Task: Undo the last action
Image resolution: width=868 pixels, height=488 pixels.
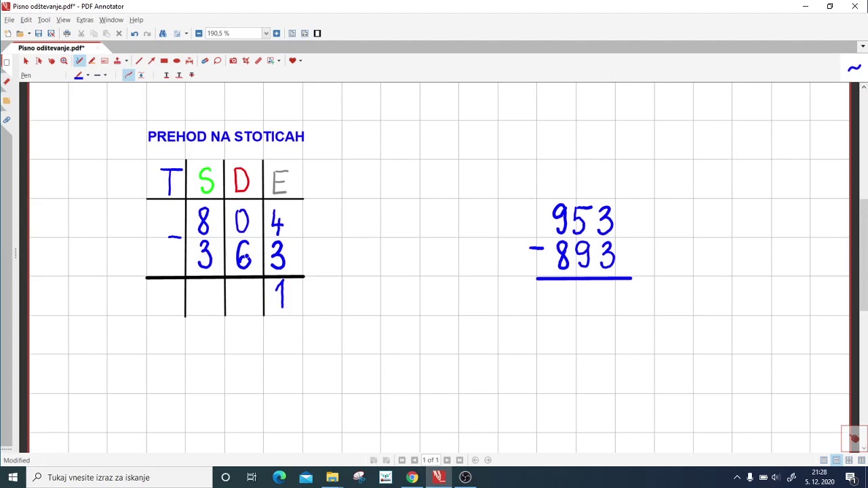Action: (134, 33)
